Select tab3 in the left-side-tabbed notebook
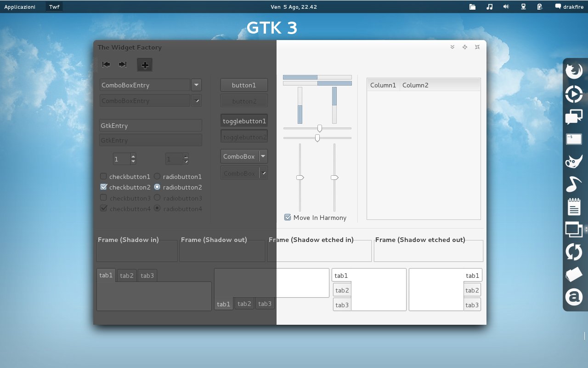 point(342,305)
